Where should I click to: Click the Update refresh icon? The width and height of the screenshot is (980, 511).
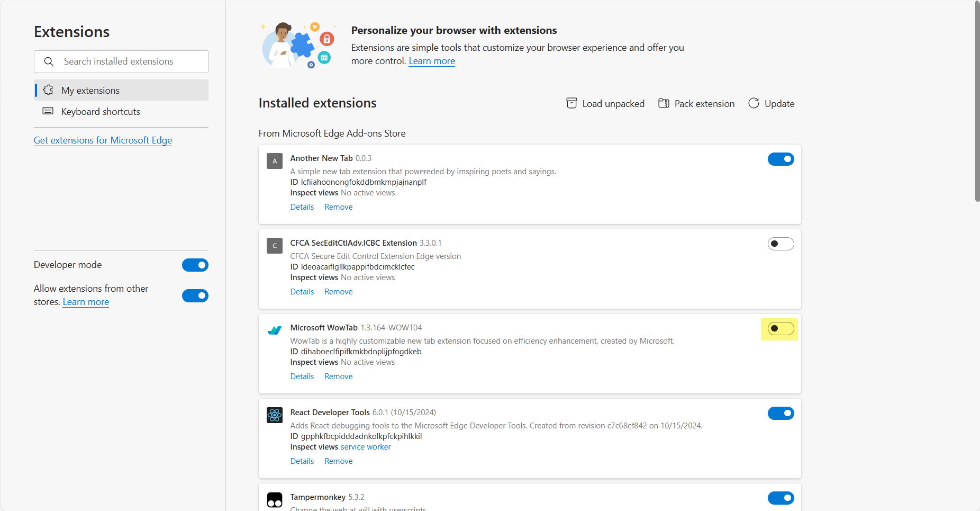(754, 103)
